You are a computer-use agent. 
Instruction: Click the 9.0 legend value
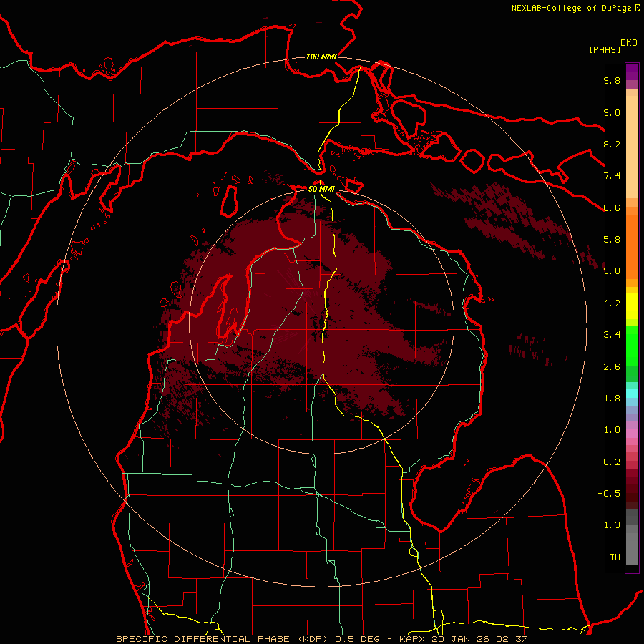(612, 112)
